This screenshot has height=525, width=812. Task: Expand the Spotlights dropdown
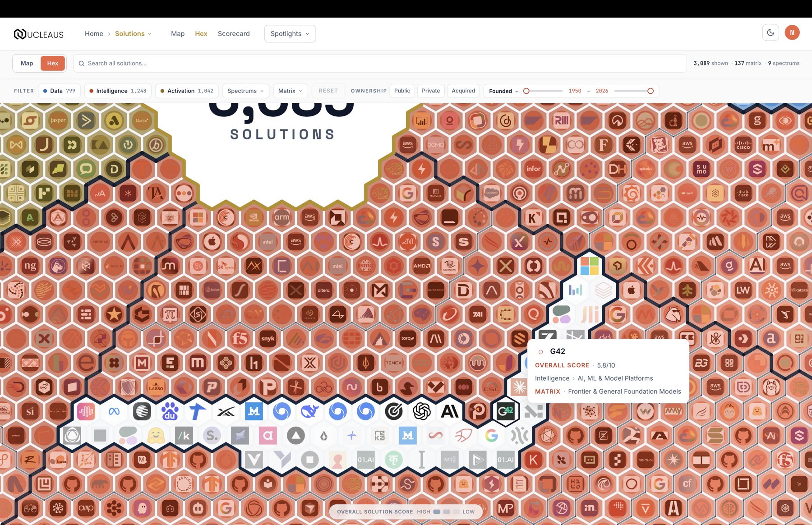click(290, 34)
